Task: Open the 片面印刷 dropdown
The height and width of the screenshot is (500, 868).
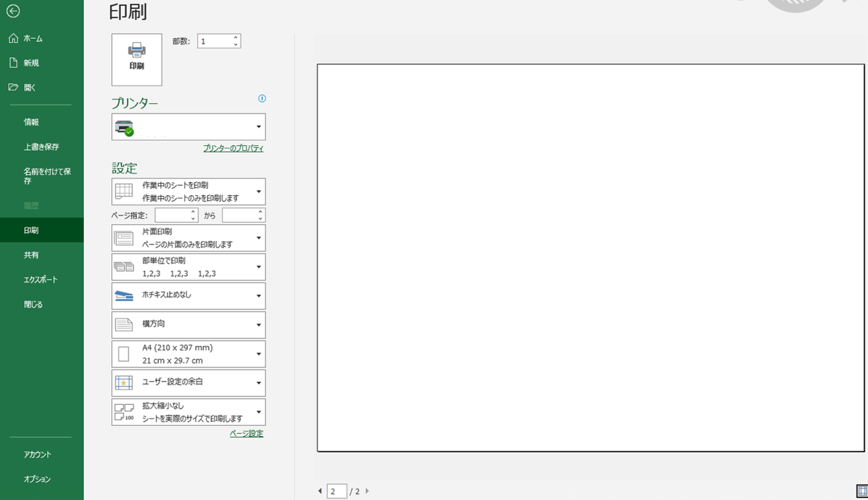Action: point(189,238)
